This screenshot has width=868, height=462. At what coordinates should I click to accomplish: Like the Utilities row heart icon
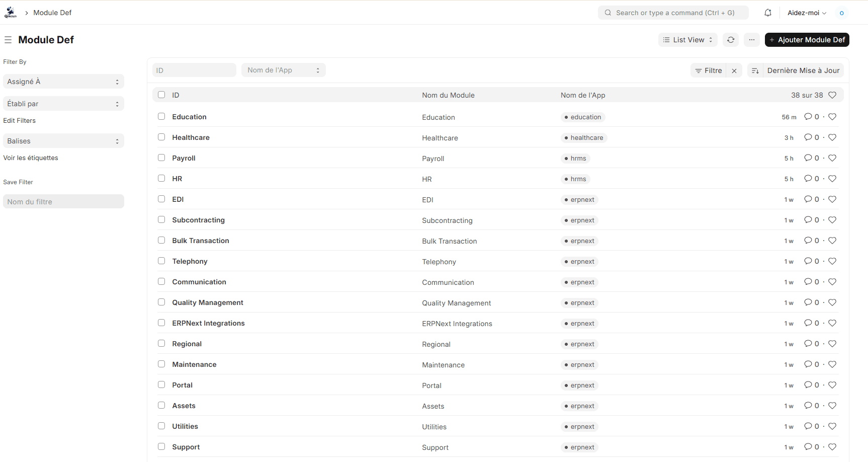[x=832, y=426]
